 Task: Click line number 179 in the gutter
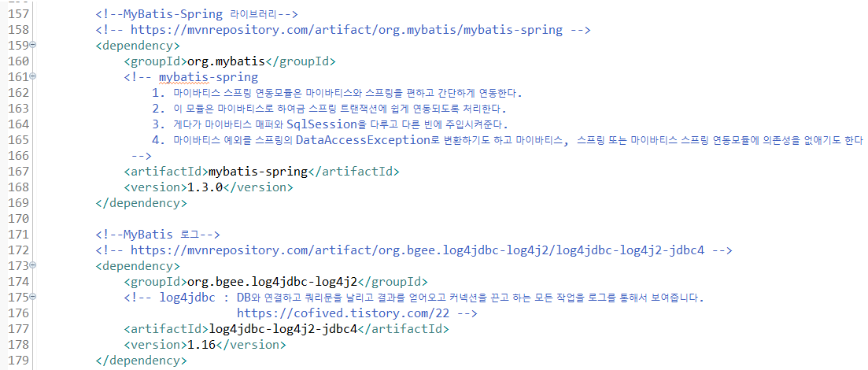[19, 361]
